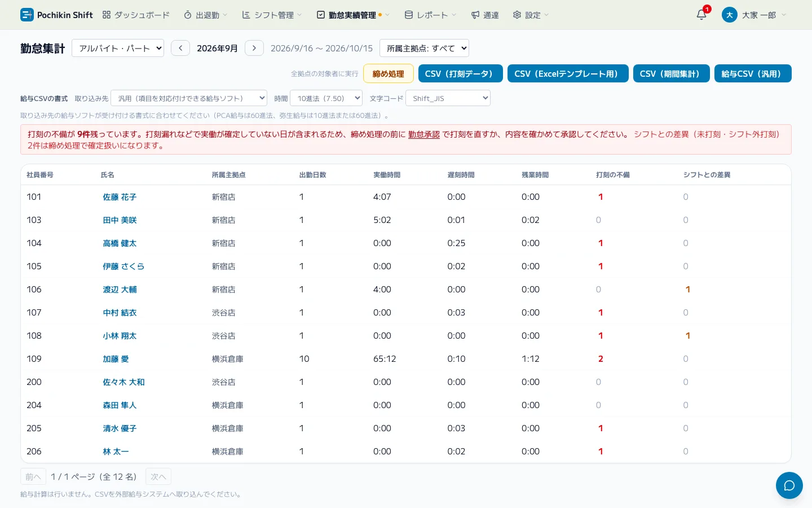Open employee 渡辺 大輔
The width and height of the screenshot is (812, 508).
pos(120,290)
